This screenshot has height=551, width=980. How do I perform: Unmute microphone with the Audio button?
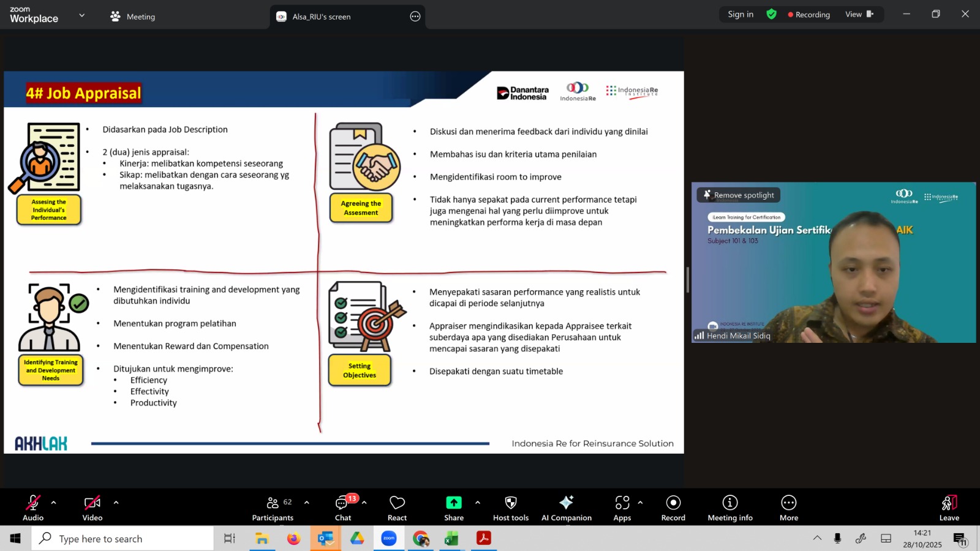point(33,508)
